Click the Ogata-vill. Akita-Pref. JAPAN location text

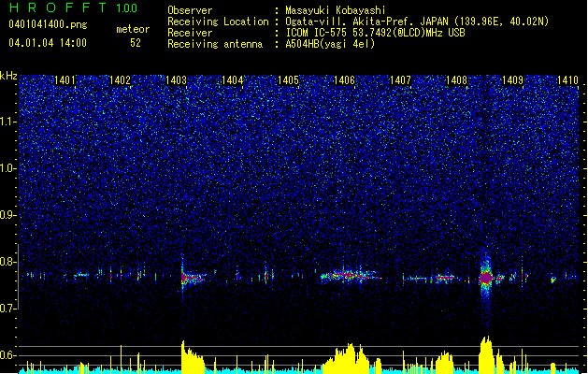coord(417,22)
